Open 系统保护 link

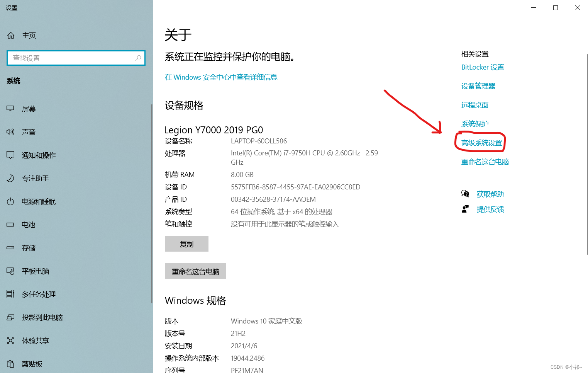(x=475, y=124)
